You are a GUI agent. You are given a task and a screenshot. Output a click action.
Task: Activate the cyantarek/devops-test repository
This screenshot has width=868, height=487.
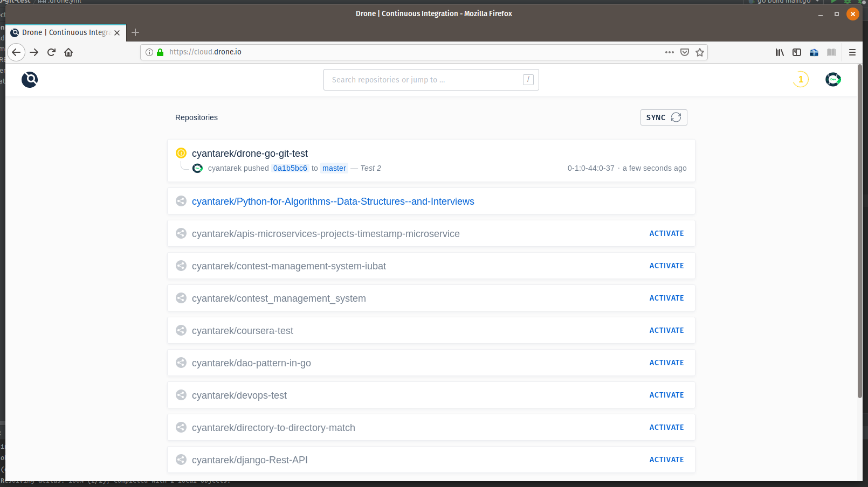(666, 395)
